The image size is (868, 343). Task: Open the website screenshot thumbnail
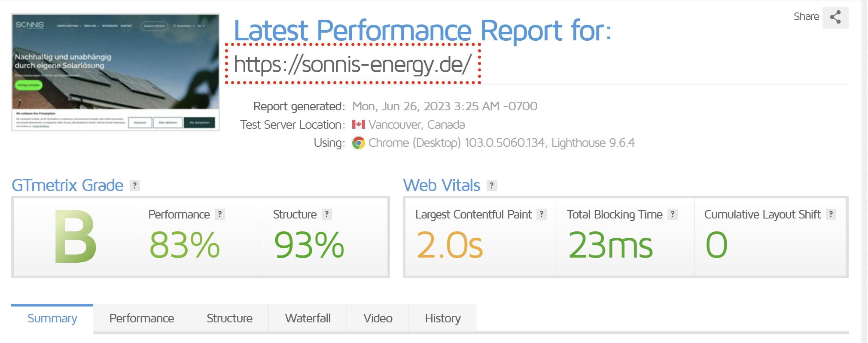tap(116, 72)
